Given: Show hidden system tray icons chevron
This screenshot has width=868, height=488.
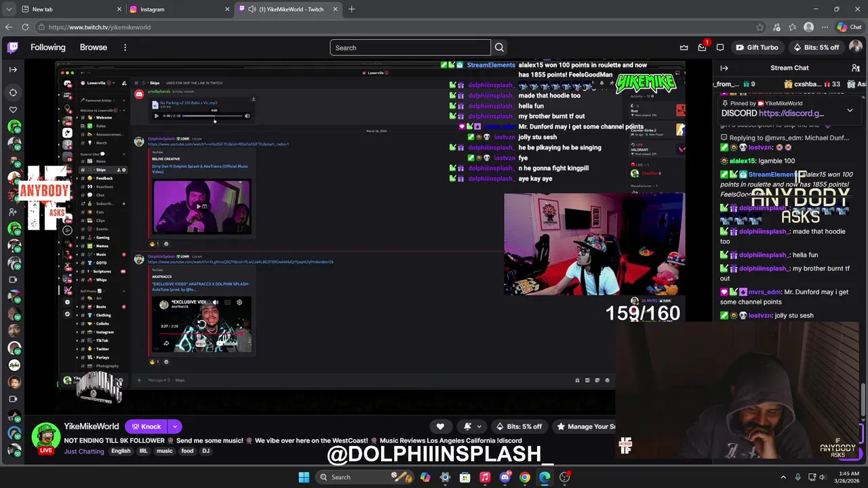Looking at the screenshot, I should 783,477.
